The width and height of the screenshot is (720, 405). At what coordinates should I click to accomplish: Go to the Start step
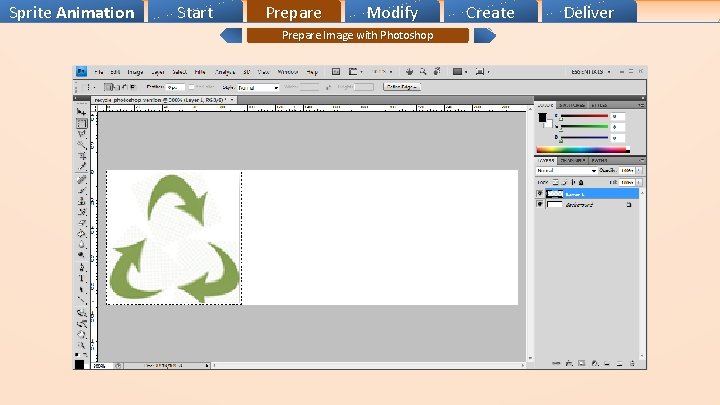(195, 12)
